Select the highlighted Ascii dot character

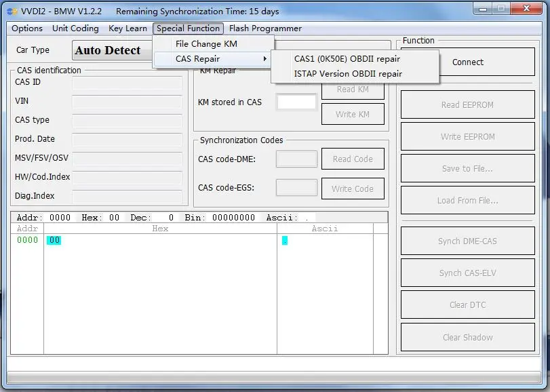285,240
